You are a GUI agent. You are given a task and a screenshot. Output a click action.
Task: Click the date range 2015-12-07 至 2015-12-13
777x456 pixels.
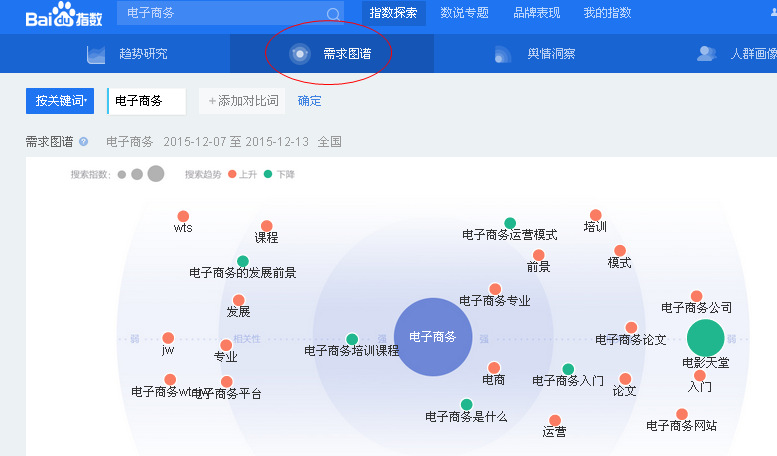[x=236, y=142]
